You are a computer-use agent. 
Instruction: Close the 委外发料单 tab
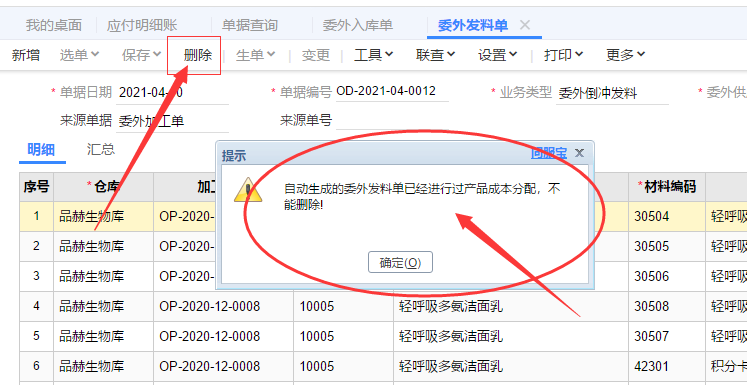[x=525, y=25]
